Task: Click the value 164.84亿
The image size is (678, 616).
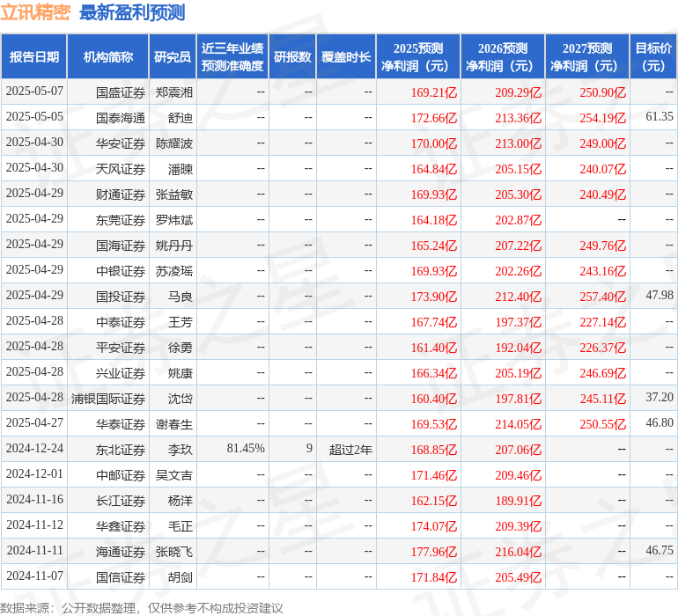Action: [434, 169]
